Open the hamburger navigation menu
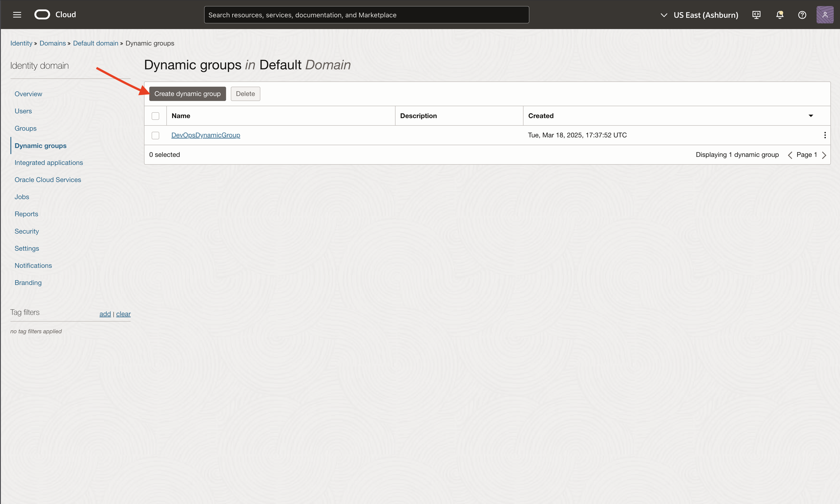840x504 pixels. click(17, 15)
